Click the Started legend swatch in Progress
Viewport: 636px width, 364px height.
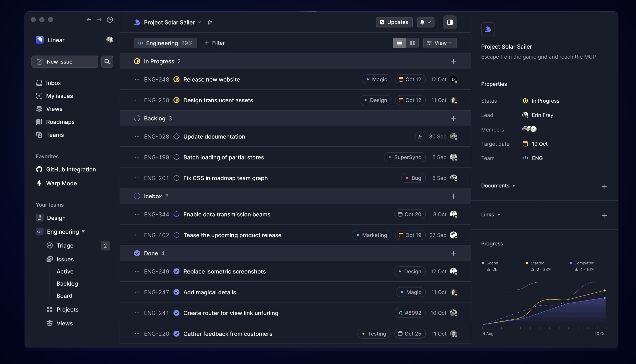point(527,263)
